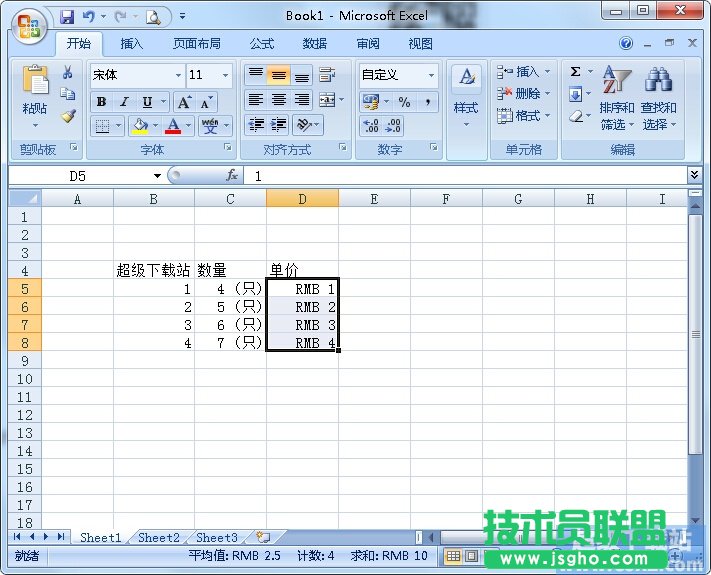Open 查找和选择 binoculars tool
711x575 pixels.
tap(658, 102)
